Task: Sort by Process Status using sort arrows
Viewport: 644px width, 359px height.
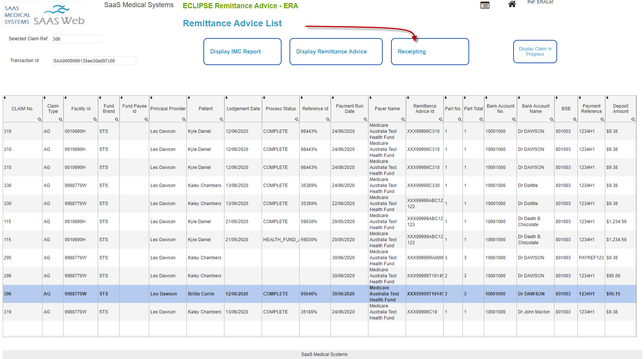Action: (264, 98)
